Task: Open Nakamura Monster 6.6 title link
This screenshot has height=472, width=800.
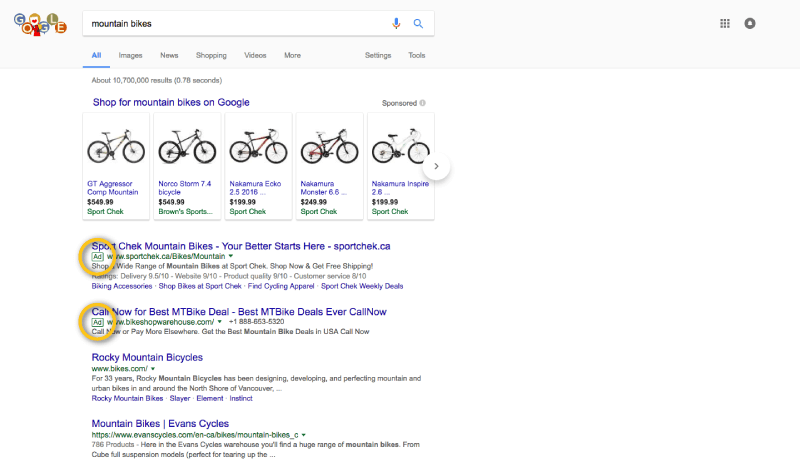Action: pos(323,188)
